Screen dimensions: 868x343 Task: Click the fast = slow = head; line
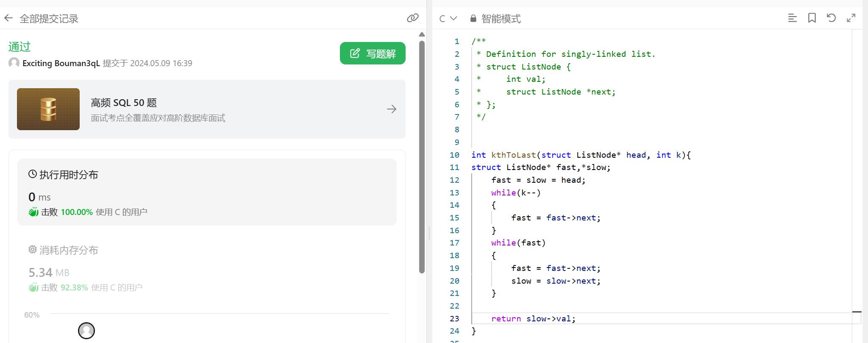click(538, 180)
